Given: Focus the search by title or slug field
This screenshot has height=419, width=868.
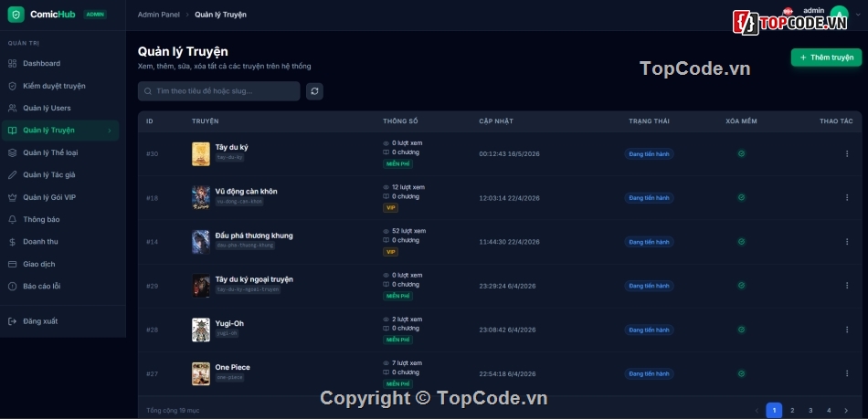Looking at the screenshot, I should (x=218, y=91).
